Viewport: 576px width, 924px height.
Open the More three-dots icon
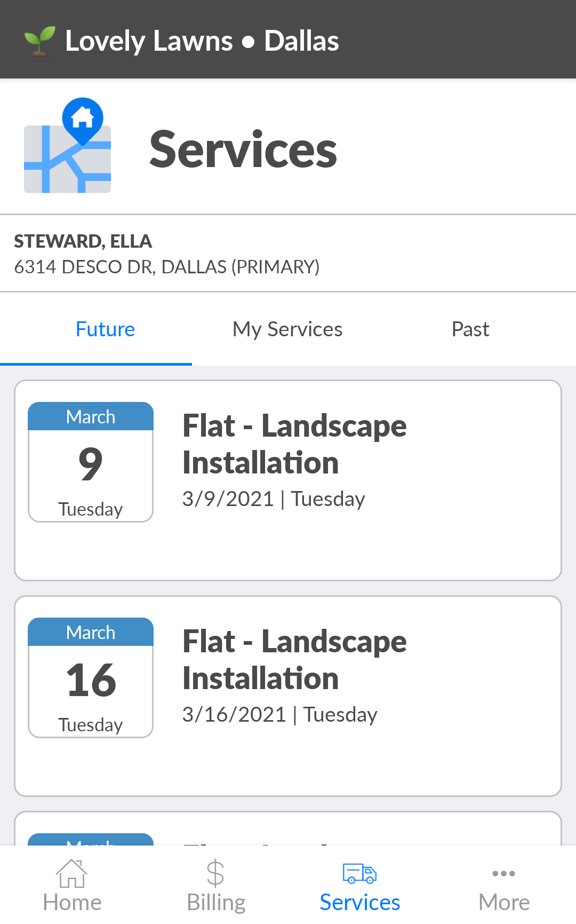(503, 874)
